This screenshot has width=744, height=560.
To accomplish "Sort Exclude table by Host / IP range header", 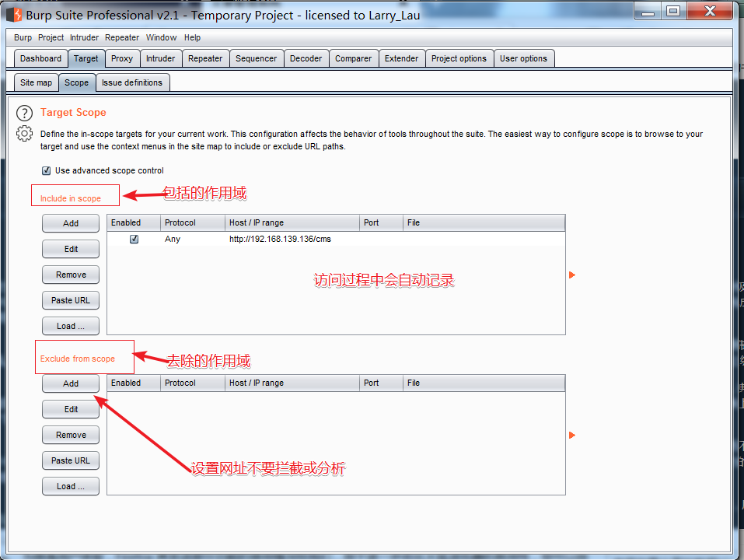I will 292,383.
